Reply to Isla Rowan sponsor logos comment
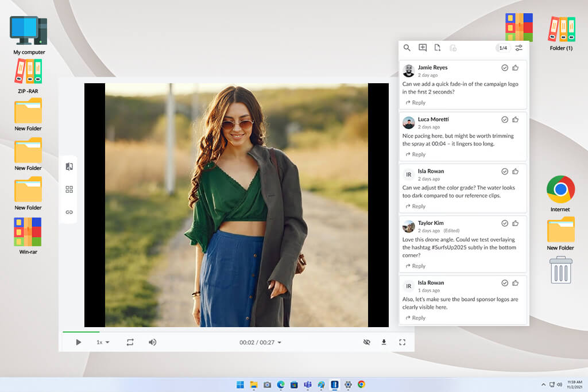 pos(416,318)
